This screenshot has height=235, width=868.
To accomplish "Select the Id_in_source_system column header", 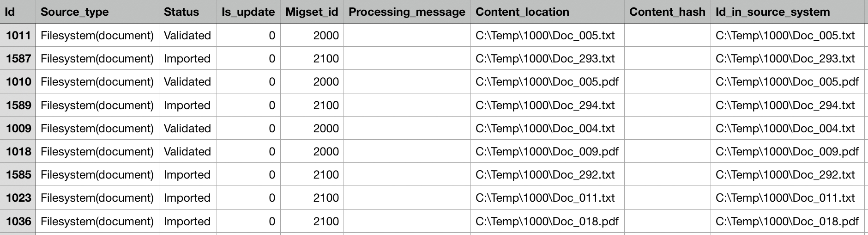I will (x=772, y=12).
